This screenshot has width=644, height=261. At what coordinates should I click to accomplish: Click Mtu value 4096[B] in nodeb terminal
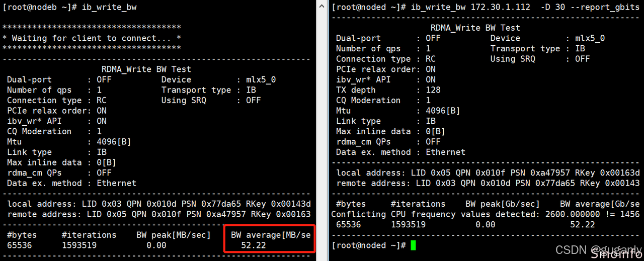[114, 142]
